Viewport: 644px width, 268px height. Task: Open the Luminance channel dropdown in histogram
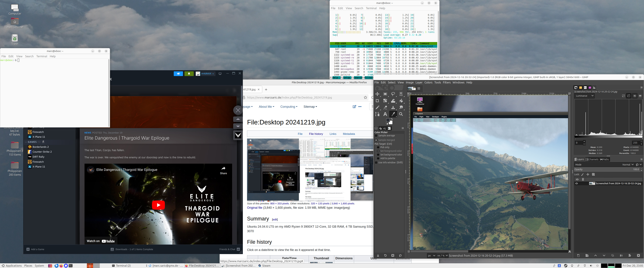[x=584, y=96]
